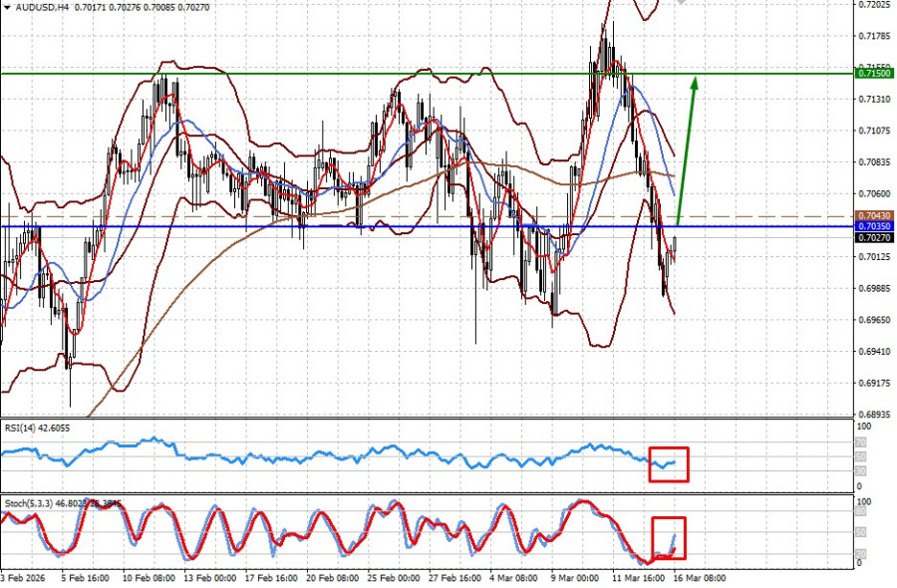This screenshot has width=897, height=588.
Task: Click the triangle arrow before AUDUSD,H4
Action: [7, 7]
